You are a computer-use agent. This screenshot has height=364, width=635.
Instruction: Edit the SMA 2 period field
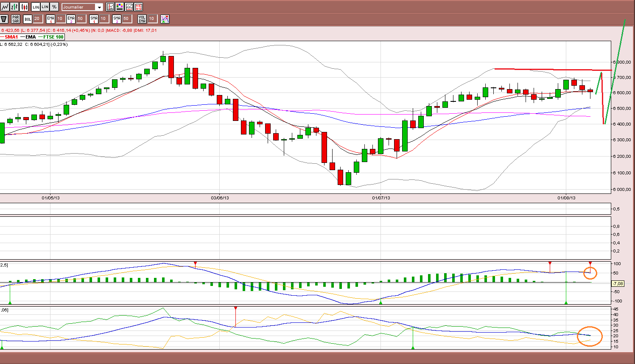(x=126, y=19)
